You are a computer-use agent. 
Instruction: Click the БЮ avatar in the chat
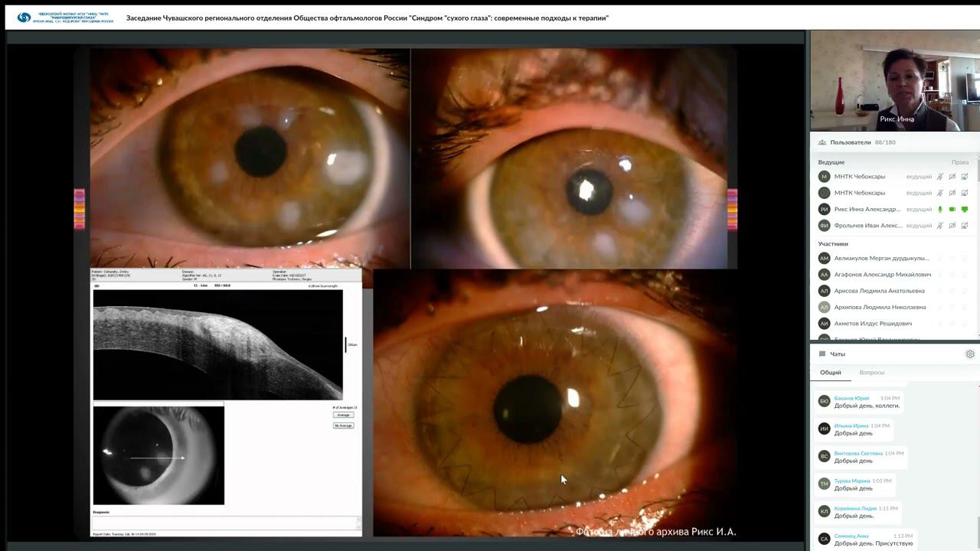click(x=824, y=401)
